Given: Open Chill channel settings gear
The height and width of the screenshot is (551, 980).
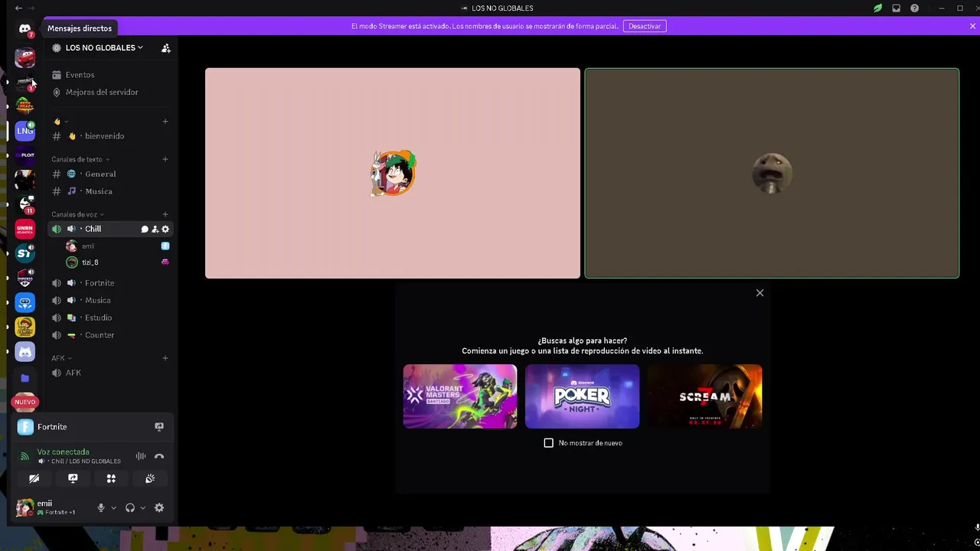Looking at the screenshot, I should (165, 229).
